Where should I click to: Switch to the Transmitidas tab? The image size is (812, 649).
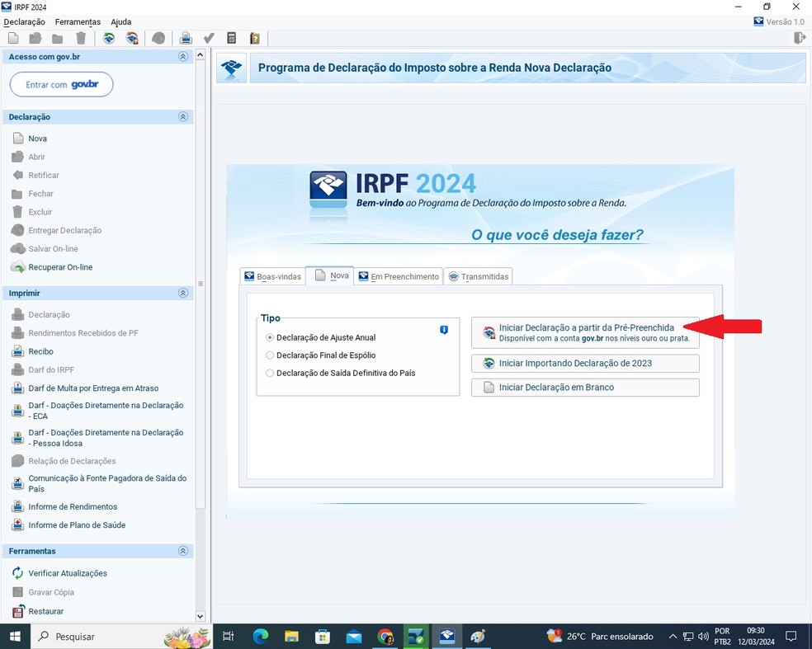(478, 276)
